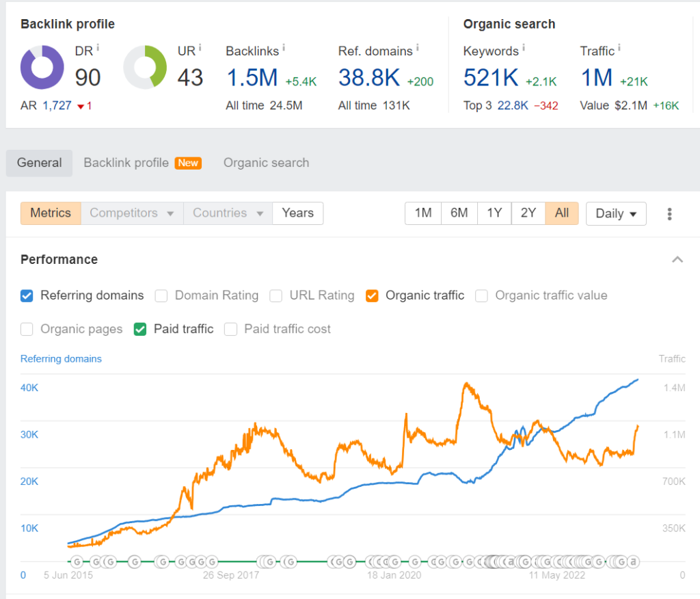This screenshot has width=700, height=599.
Task: Open the Daily frequency dropdown
Action: tap(615, 213)
